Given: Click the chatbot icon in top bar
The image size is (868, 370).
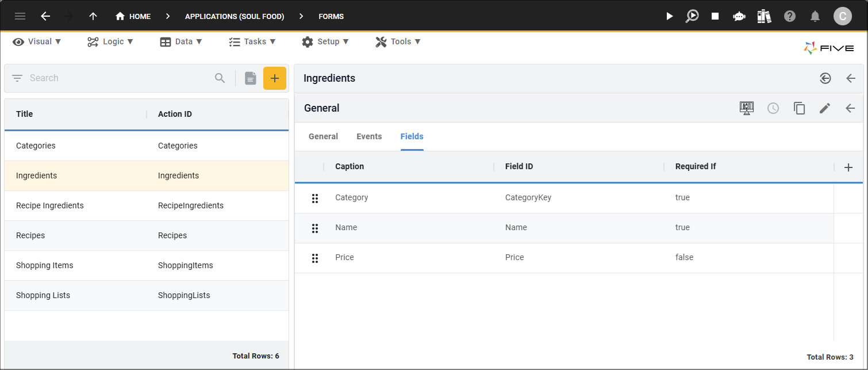Looking at the screenshot, I should pos(739,16).
